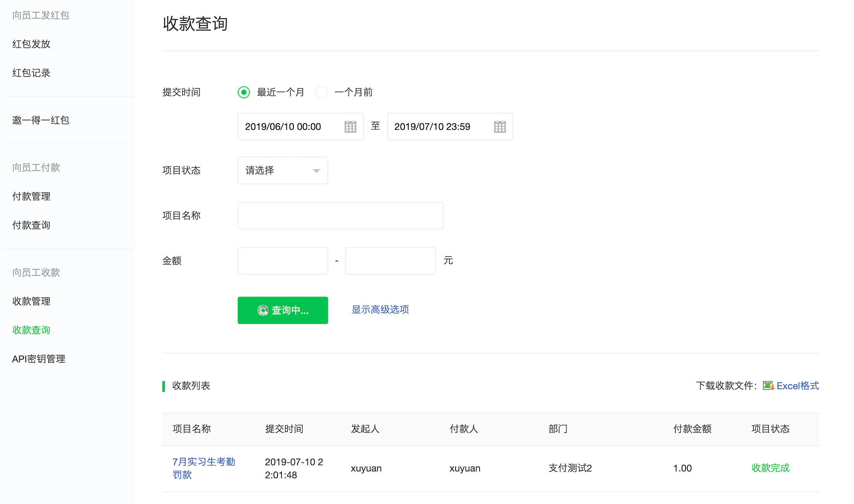Open the end date calendar picker

coord(500,127)
